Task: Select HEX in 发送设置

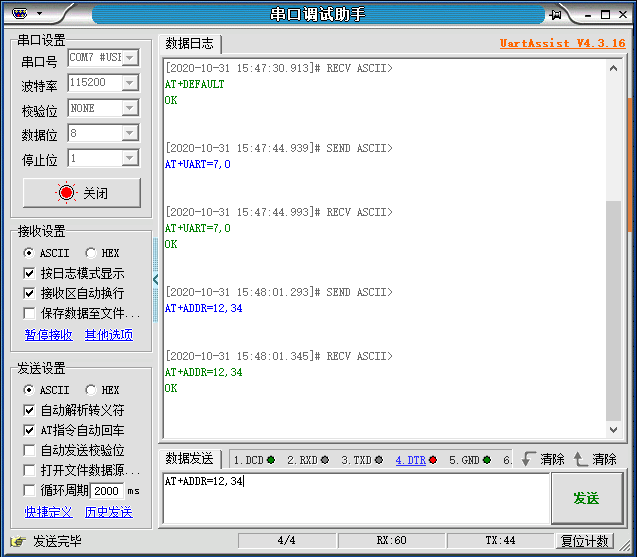Action: click(x=102, y=390)
